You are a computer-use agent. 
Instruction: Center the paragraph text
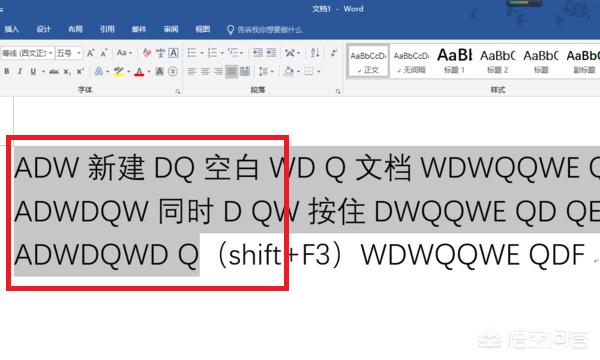[205, 71]
